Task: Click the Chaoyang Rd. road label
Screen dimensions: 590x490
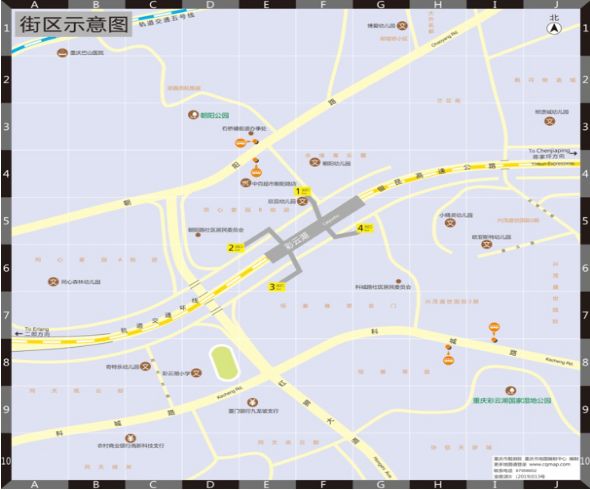Action: (x=445, y=39)
